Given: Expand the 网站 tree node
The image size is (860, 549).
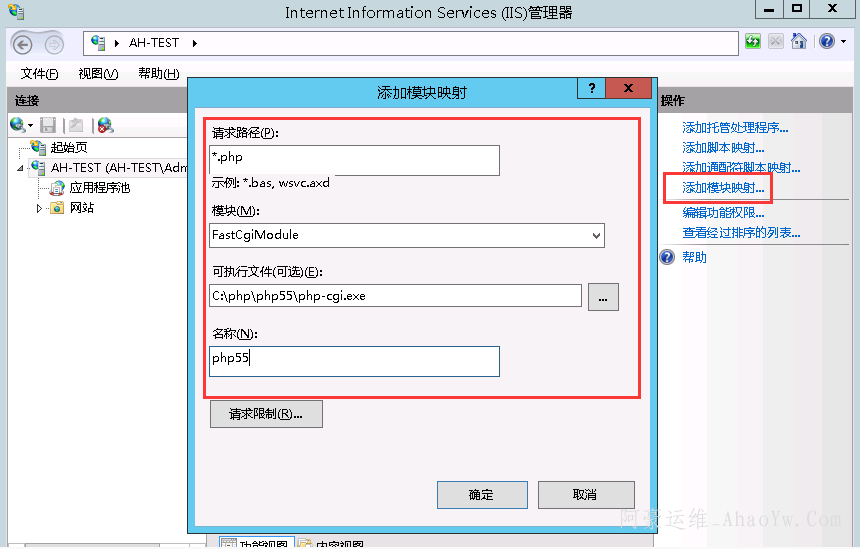Looking at the screenshot, I should click(40, 208).
